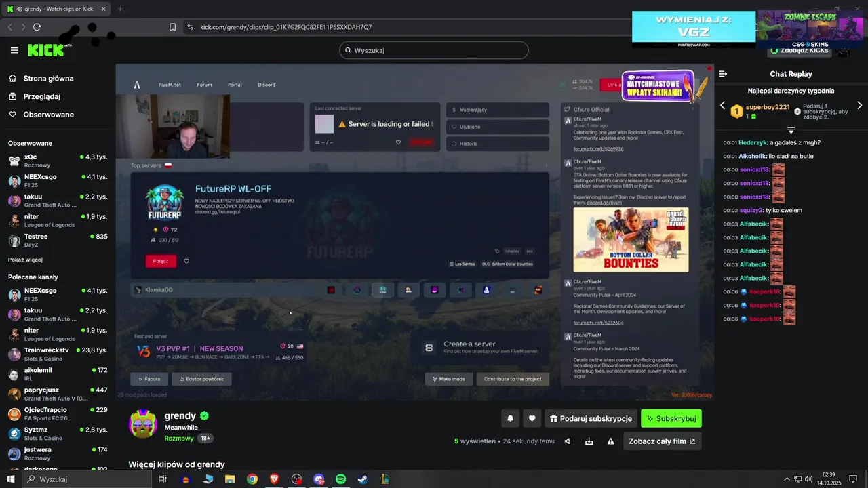The image size is (868, 488).
Task: Open Steam from the taskbar
Action: (x=363, y=479)
